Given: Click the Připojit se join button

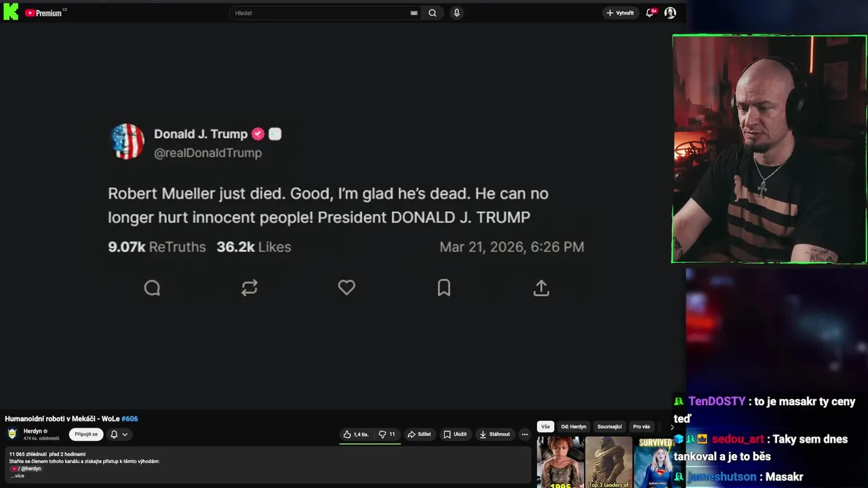Looking at the screenshot, I should [x=86, y=434].
